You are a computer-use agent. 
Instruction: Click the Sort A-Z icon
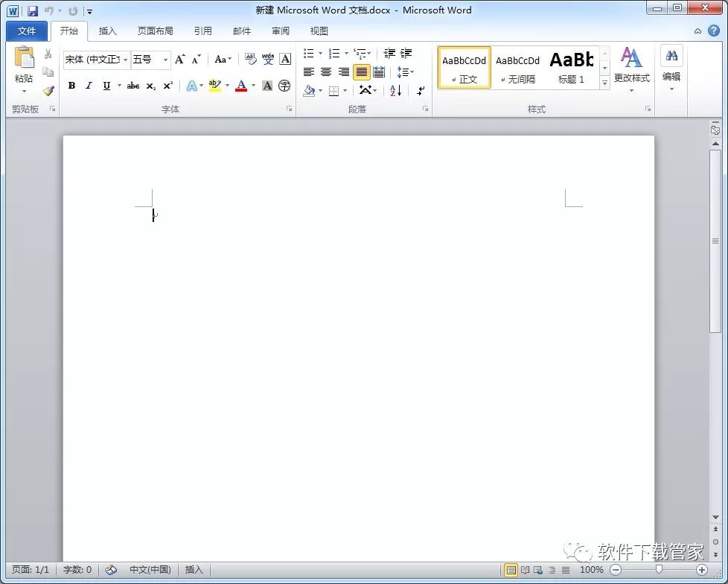coord(395,91)
